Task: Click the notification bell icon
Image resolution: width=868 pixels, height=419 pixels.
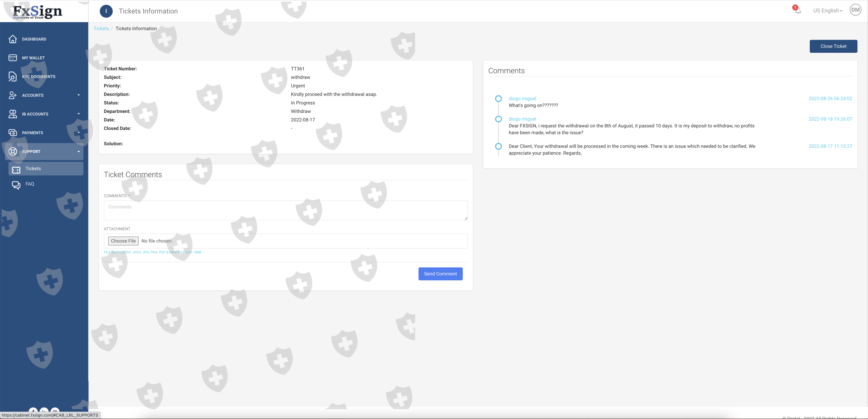Action: pos(798,10)
